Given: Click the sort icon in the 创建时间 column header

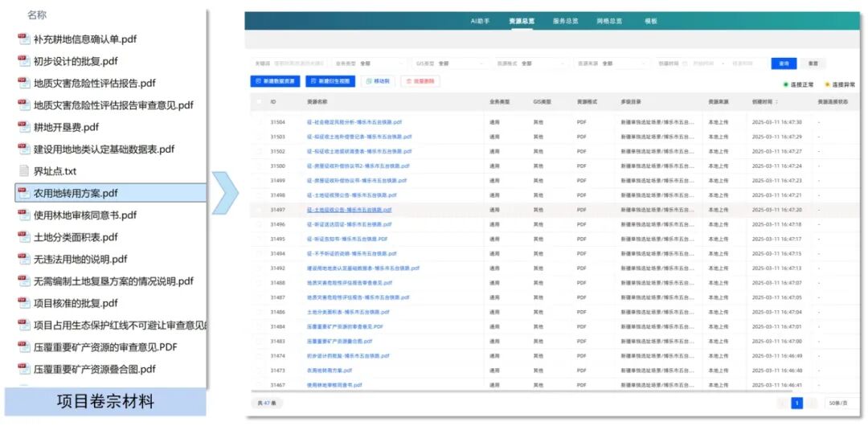Looking at the screenshot, I should coord(776,102).
